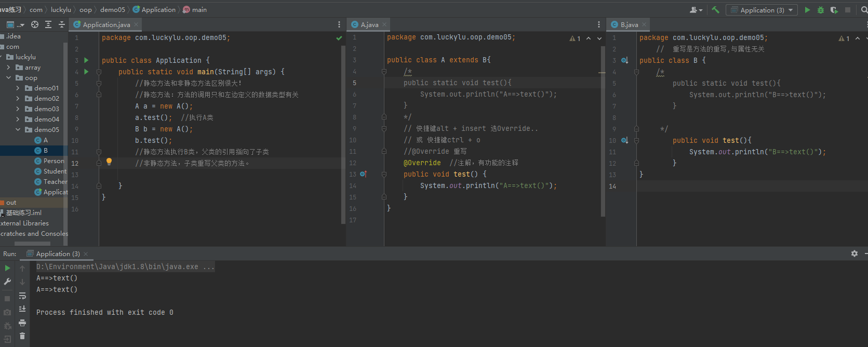Open project view selector dropdown

pos(16,24)
